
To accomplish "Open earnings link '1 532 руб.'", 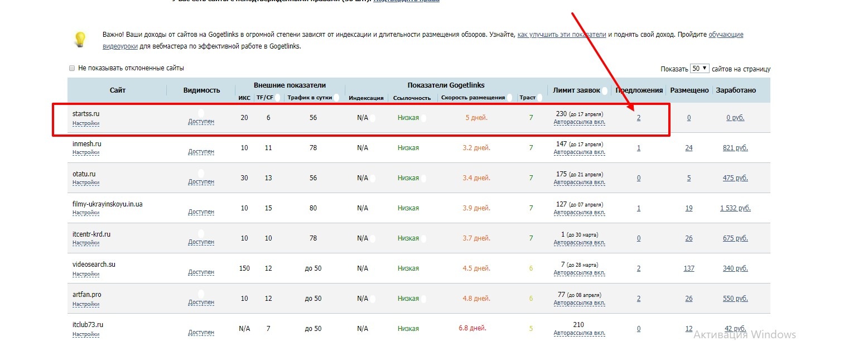I will tap(735, 208).
